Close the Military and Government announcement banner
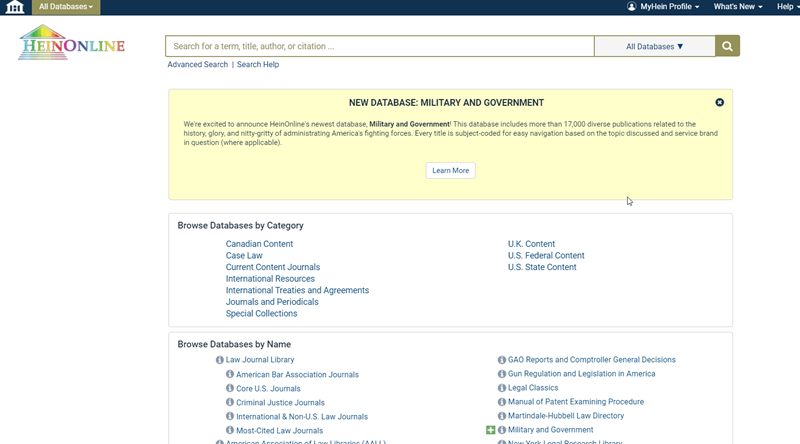 719,103
